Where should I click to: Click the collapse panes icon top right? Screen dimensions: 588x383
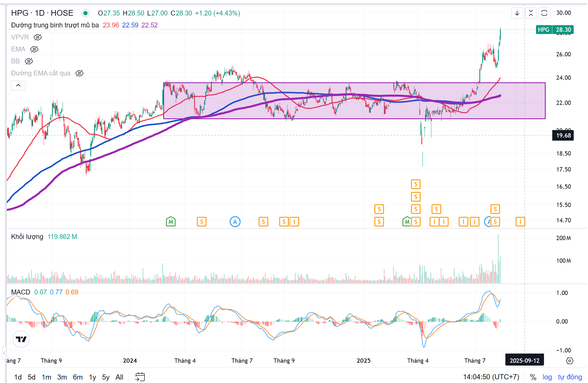pyautogui.click(x=531, y=13)
